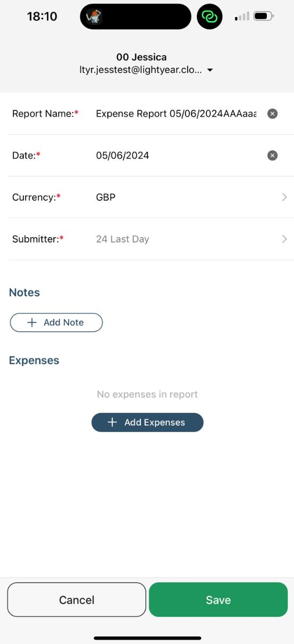Save the expense report
The width and height of the screenshot is (294, 644).
tap(218, 599)
